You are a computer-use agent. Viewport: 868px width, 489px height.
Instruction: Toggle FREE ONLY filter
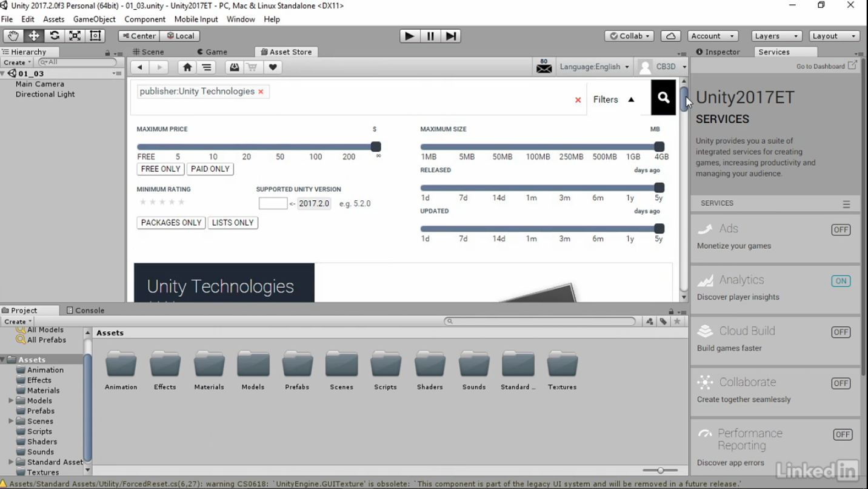(x=161, y=169)
